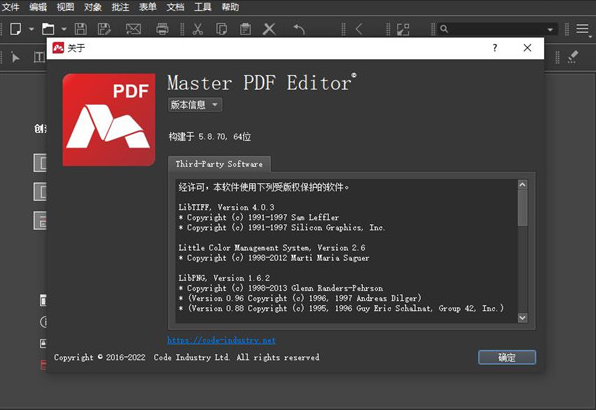
Task: Open the hamburger menu icon
Action: pyautogui.click(x=582, y=29)
